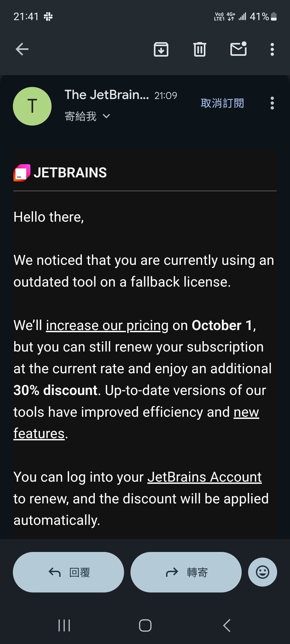Open message options beside 取消訂閱
Screen dimensions: 290x644
(272, 103)
